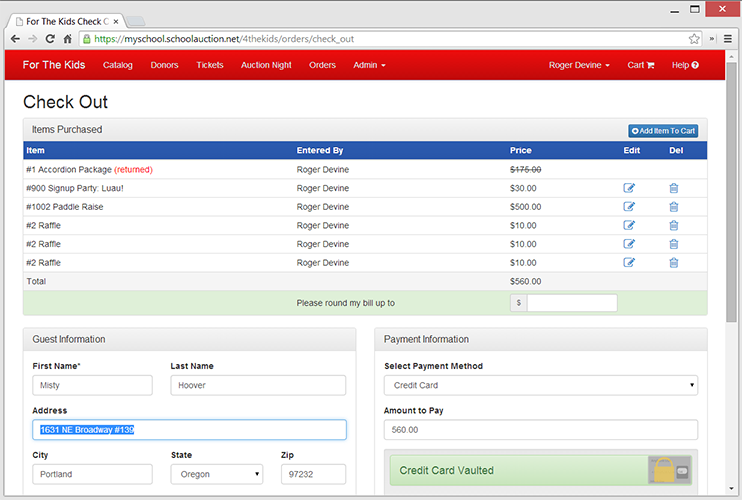Expand the Admin dropdown menu
Screen dimensions: 742x500
tap(369, 65)
